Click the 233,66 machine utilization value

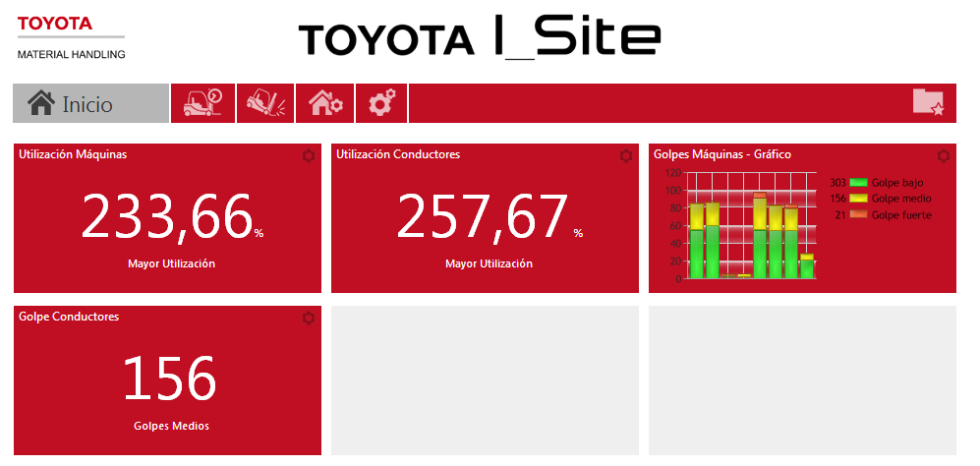pyautogui.click(x=167, y=217)
